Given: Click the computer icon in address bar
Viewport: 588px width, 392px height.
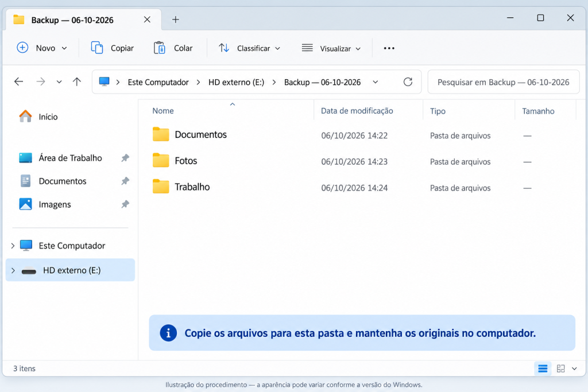Looking at the screenshot, I should [105, 81].
